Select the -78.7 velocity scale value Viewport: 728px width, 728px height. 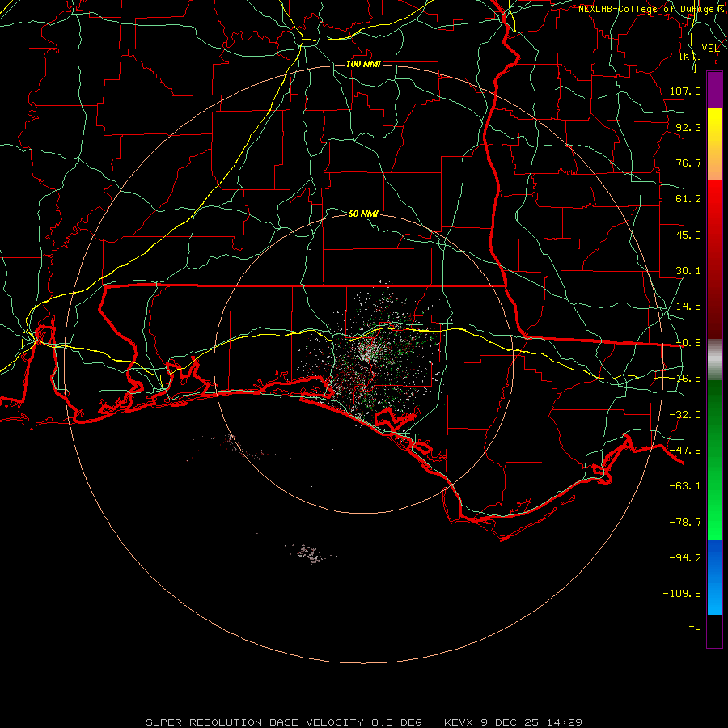[x=685, y=523]
